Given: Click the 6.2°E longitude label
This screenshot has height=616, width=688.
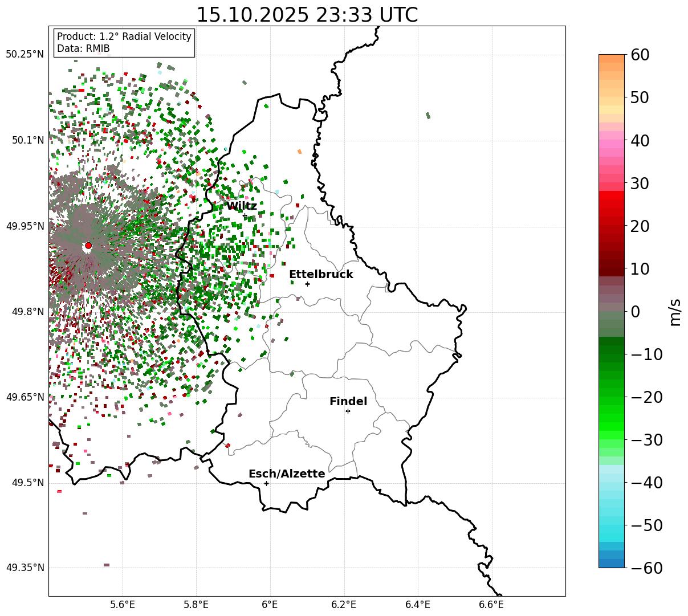Looking at the screenshot, I should (344, 605).
